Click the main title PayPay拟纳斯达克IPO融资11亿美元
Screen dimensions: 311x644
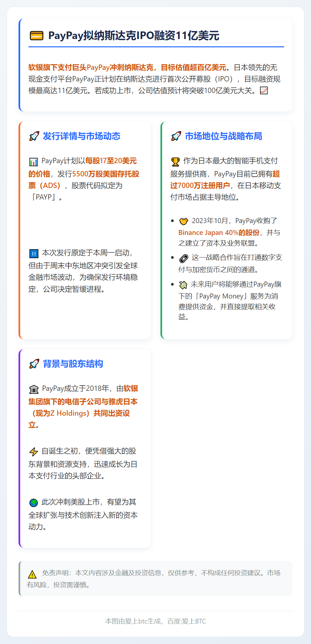pyautogui.click(x=134, y=35)
